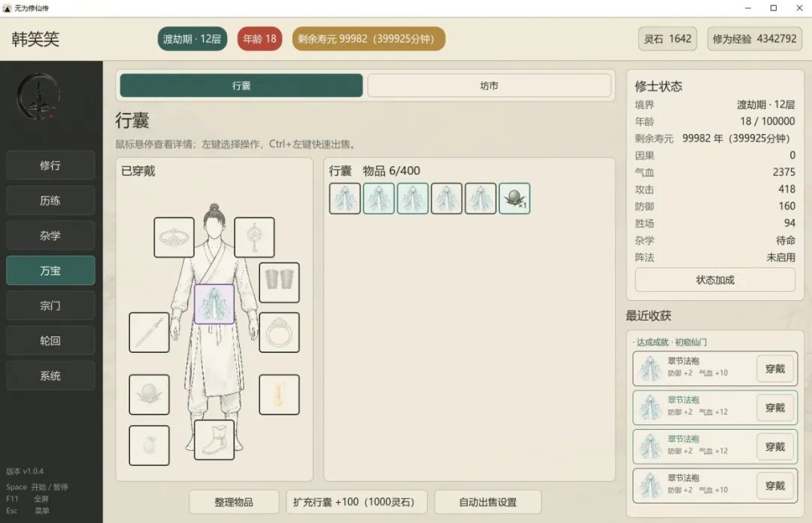Screen dimensions: 812x523
Task: Click the fourth robe in the 行囊 inventory
Action: (x=447, y=199)
